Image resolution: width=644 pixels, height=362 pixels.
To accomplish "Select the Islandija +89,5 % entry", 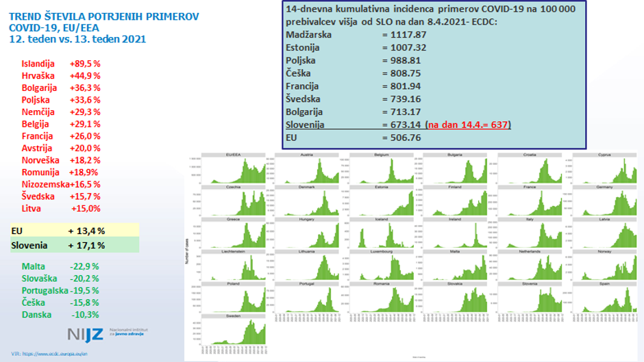I will coord(61,64).
